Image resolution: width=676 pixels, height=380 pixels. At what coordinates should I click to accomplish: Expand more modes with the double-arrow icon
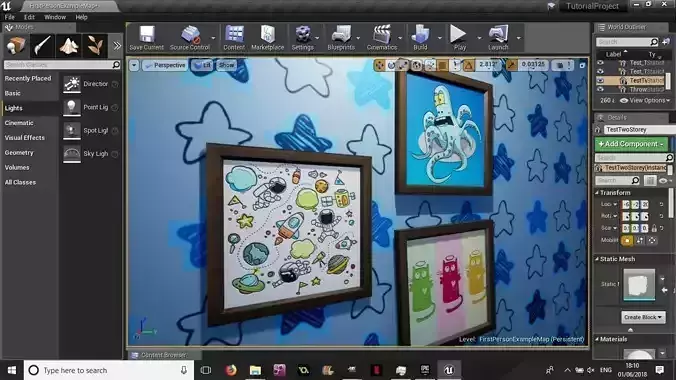117,45
